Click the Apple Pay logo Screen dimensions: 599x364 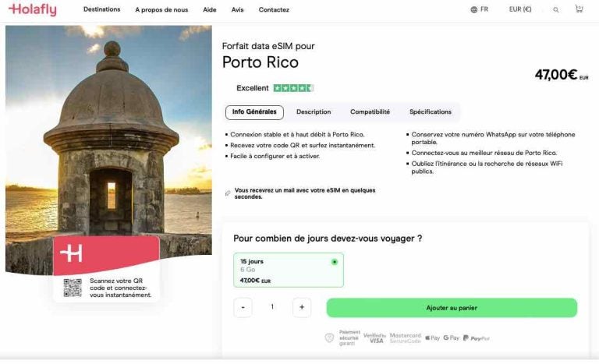pos(432,338)
